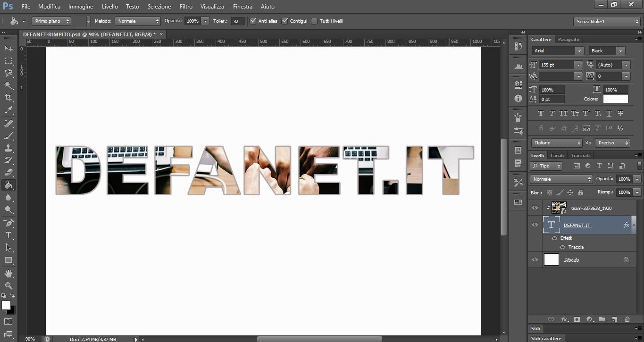This screenshot has width=644, height=342.
Task: Collapse effects on DEFANET.IT layer
Action: coord(635,225)
